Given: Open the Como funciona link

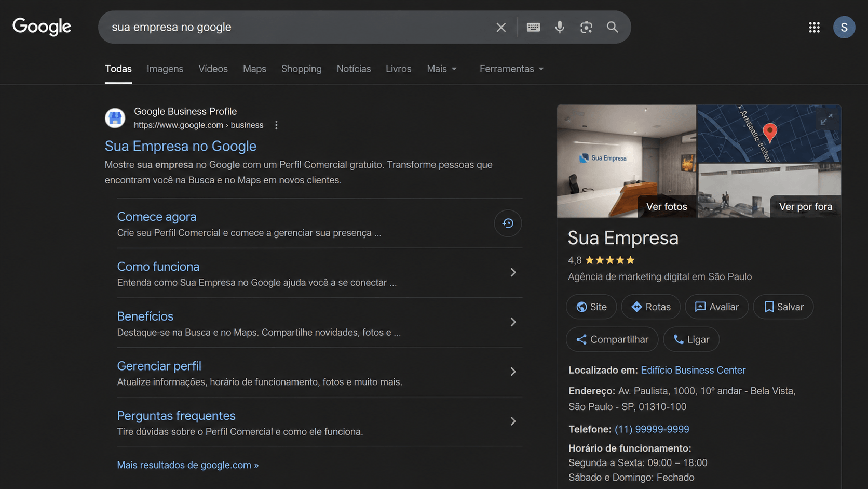Looking at the screenshot, I should click(158, 267).
